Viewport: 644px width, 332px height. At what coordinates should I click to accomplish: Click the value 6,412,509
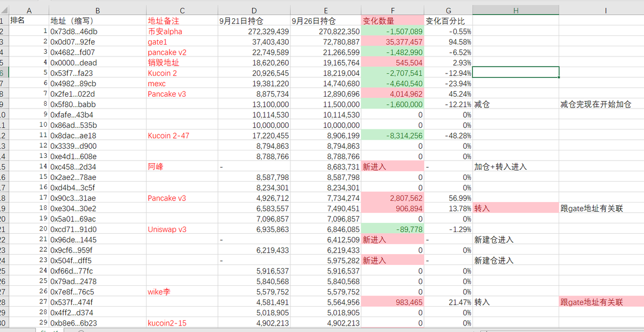point(326,239)
